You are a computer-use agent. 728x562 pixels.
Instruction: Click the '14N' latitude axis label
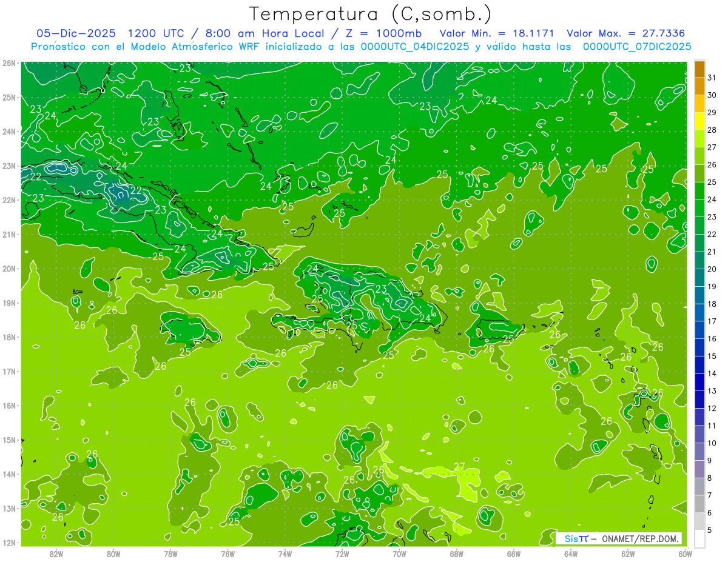pyautogui.click(x=8, y=474)
